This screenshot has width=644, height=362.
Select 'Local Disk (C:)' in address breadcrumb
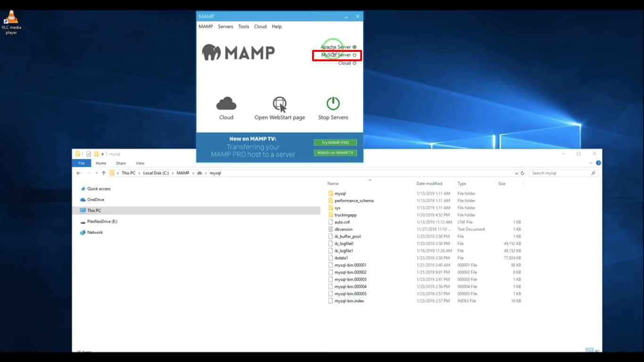tap(156, 173)
